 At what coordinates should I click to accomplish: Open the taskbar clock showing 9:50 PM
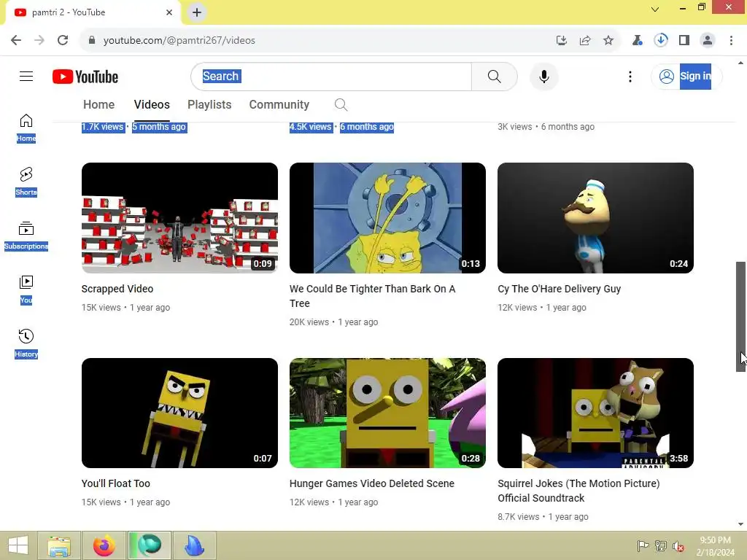coord(715,546)
